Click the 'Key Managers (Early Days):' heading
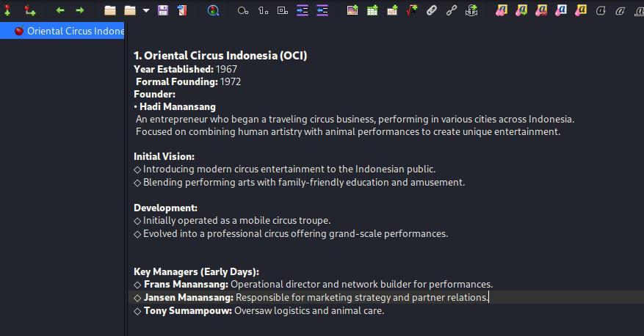644x336 pixels. (196, 271)
